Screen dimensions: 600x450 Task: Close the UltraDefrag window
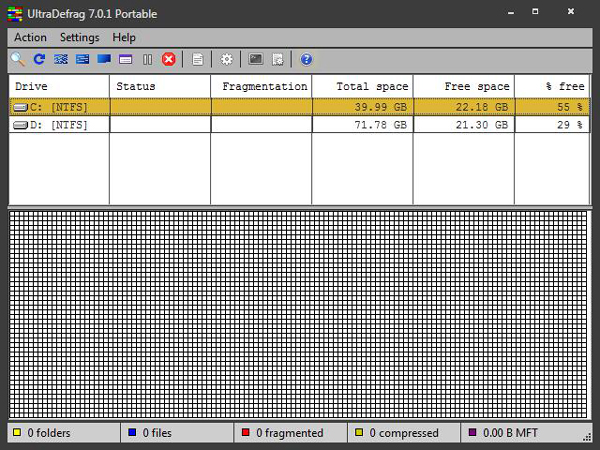coord(571,11)
